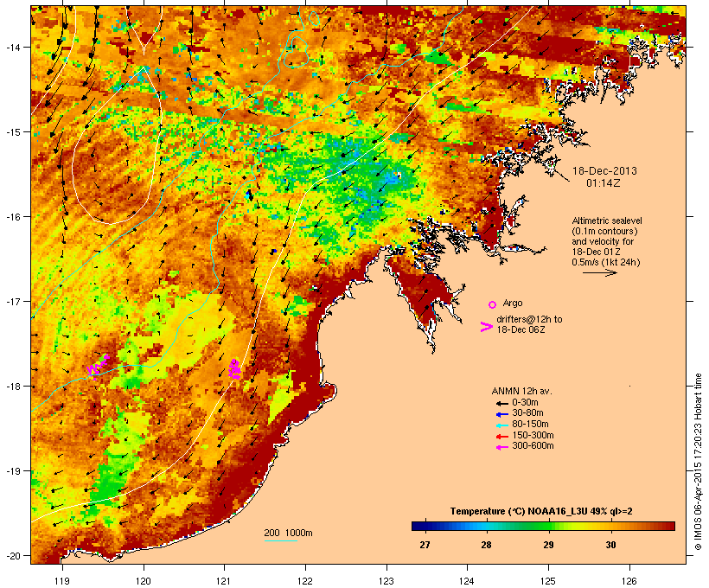Image resolution: width=709 pixels, height=588 pixels.
Task: Click longitude axis label 120
Action: click(x=144, y=581)
